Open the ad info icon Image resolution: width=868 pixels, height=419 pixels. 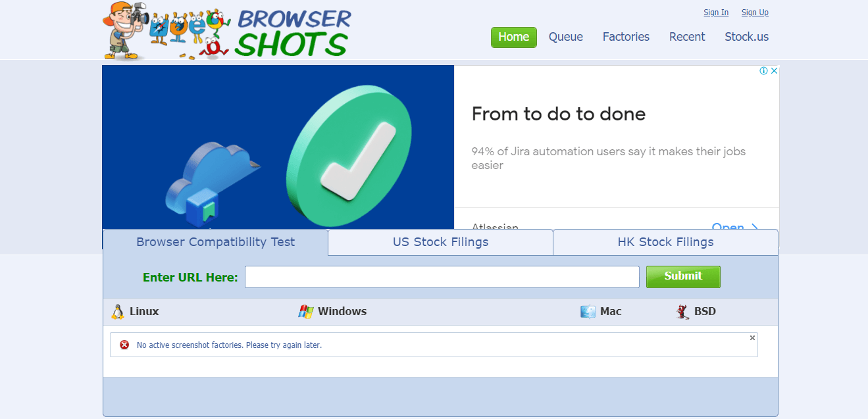point(763,70)
